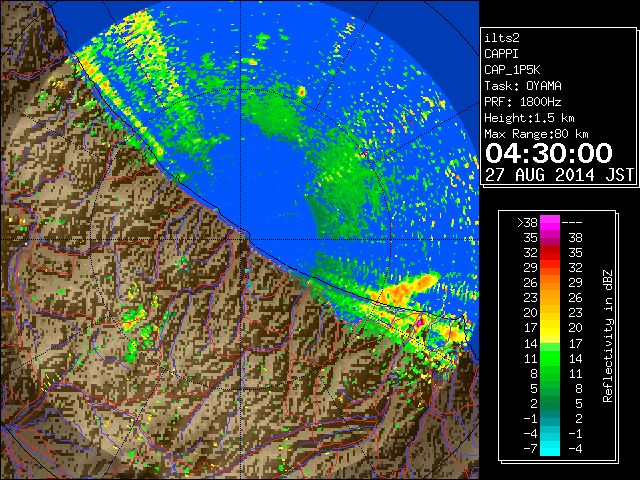
Task: Click the 'CAPPI' product label
Action: click(x=501, y=54)
